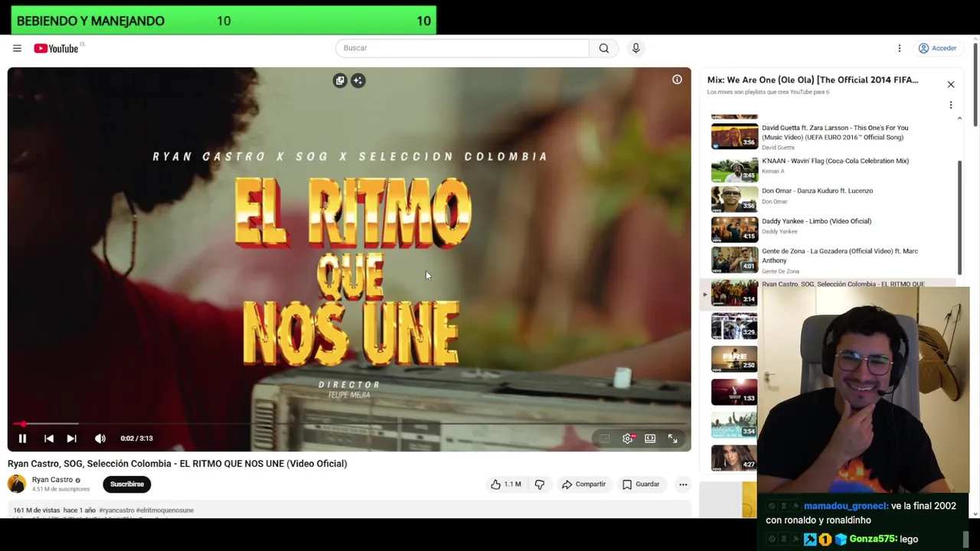Viewport: 980px width, 551px height.
Task: Click the mix title We Are One
Action: [x=812, y=80]
